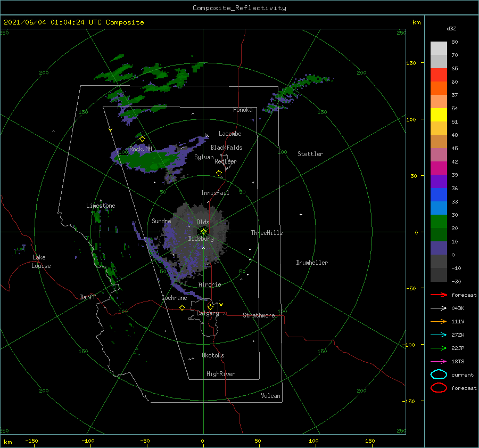Click the cyan current ellipse legend icon
This screenshot has height=448, width=479.
(439, 374)
